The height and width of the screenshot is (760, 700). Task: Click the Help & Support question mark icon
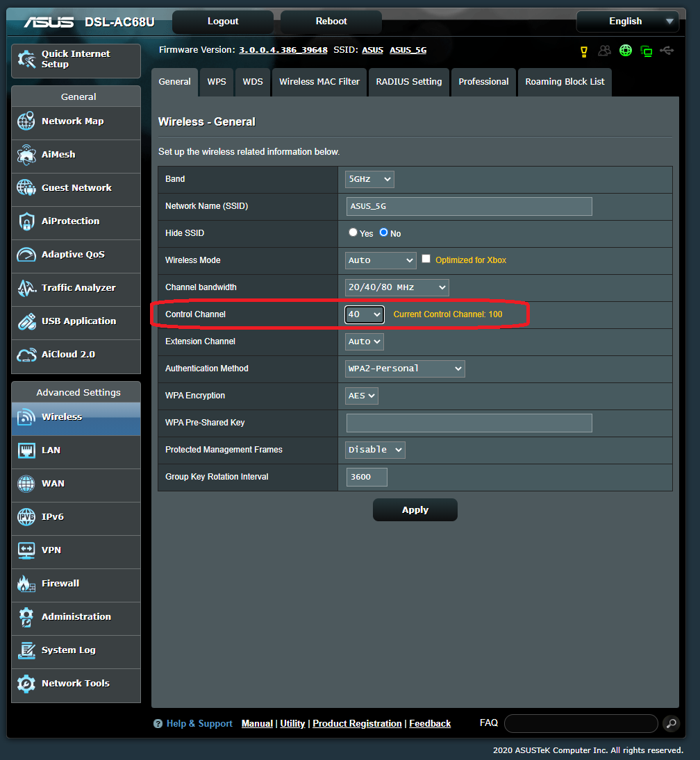[x=158, y=724]
